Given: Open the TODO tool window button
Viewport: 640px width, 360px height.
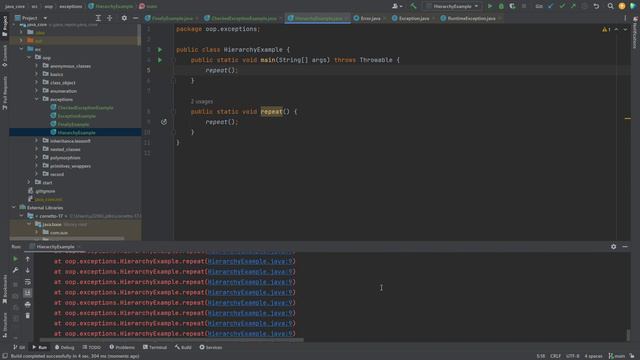Looking at the screenshot, I should click(x=91, y=347).
